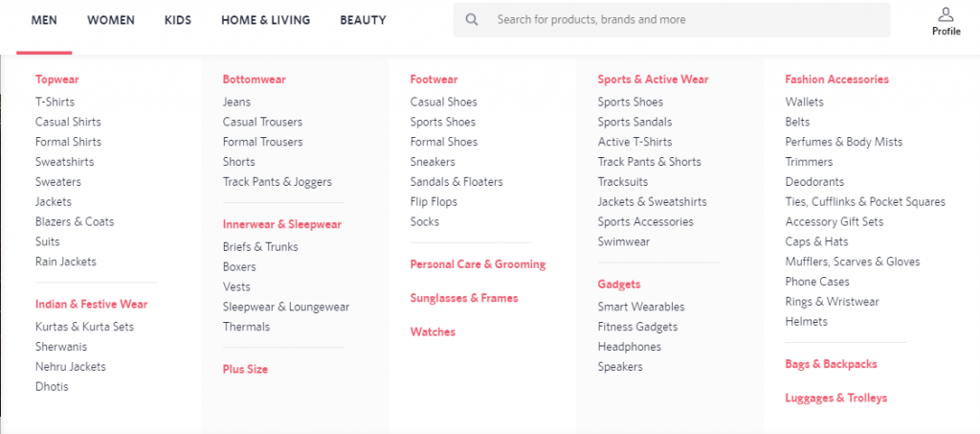Open the Topwear category heading
This screenshot has height=434, width=980.
click(x=57, y=80)
